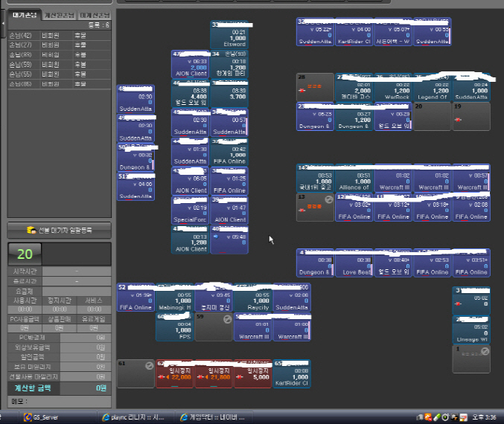The image size is (504, 424).
Task: Open the 미계산손님 tab
Action: pyautogui.click(x=95, y=15)
